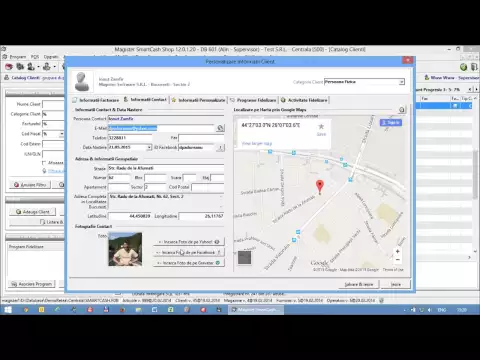
Task: Open the Data Nastere date picker dropdown
Action: pos(149,147)
